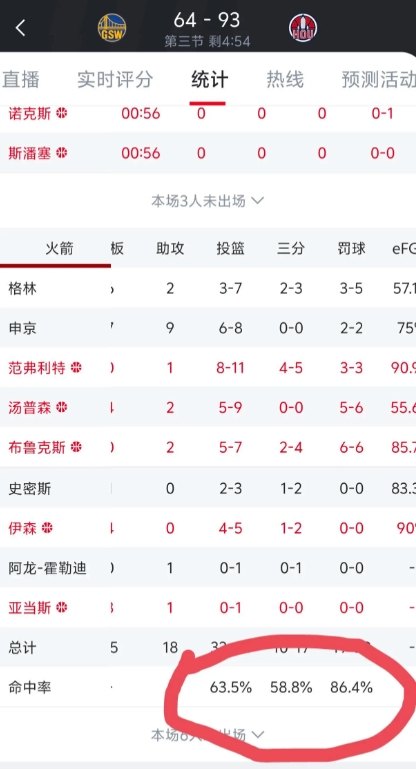The width and height of the screenshot is (416, 769).
Task: Tap basketball icon next to 斯潘塞
Action: coord(61,153)
